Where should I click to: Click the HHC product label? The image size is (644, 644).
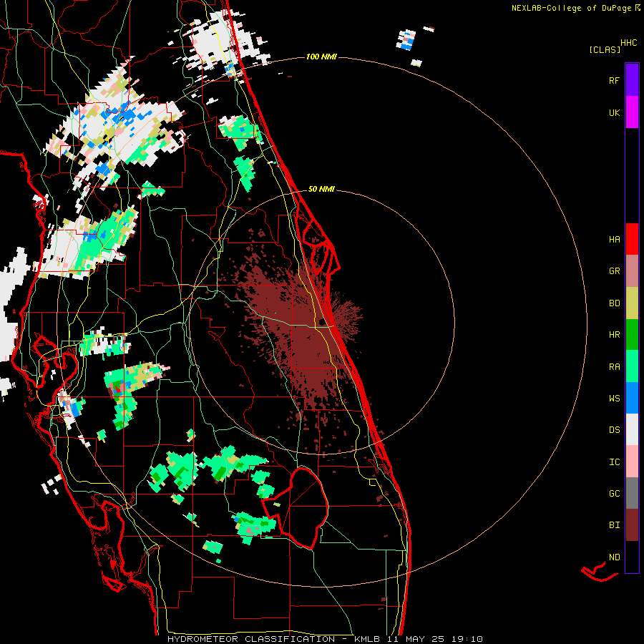click(629, 43)
